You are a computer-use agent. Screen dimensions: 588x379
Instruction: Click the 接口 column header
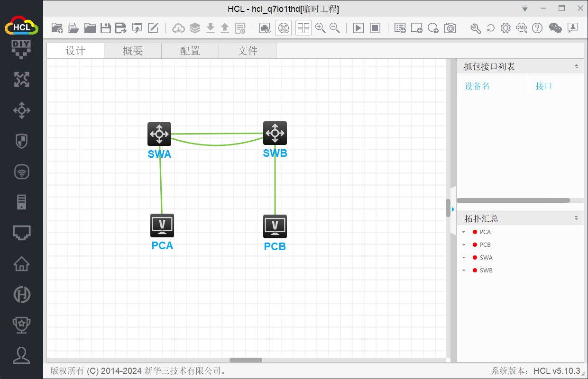tap(544, 86)
